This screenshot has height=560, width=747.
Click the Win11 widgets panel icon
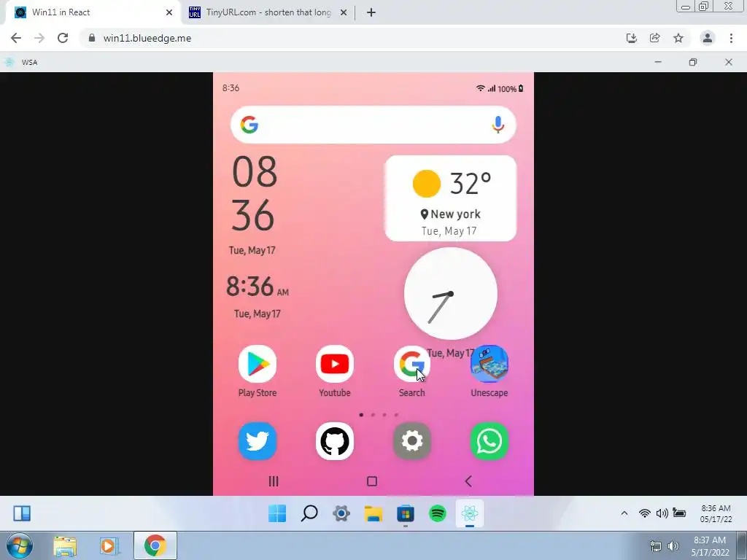(x=22, y=513)
